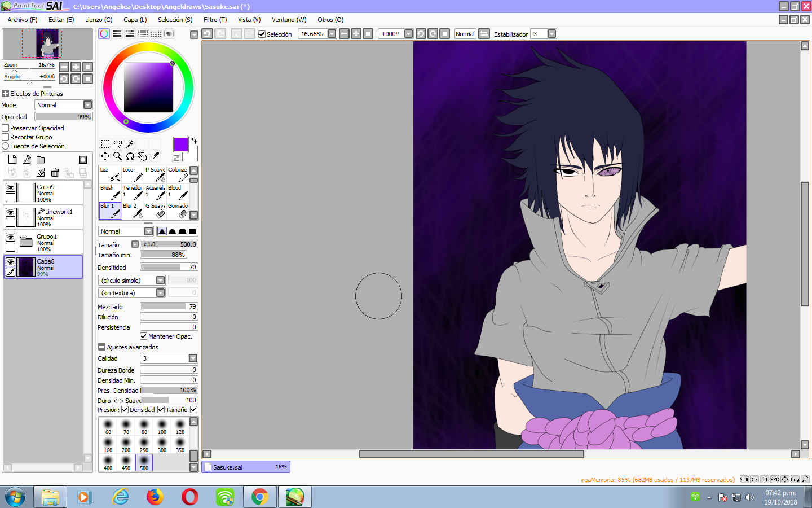Show the RGB slider panel
Screen dimensions: 812x508
[x=117, y=34]
